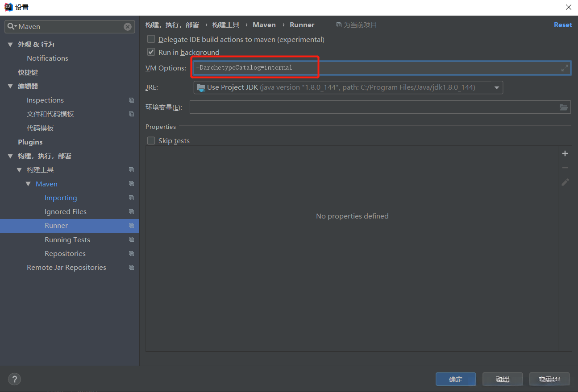578x392 pixels.
Task: Click the 'Properties' section heading
Action: pos(161,127)
